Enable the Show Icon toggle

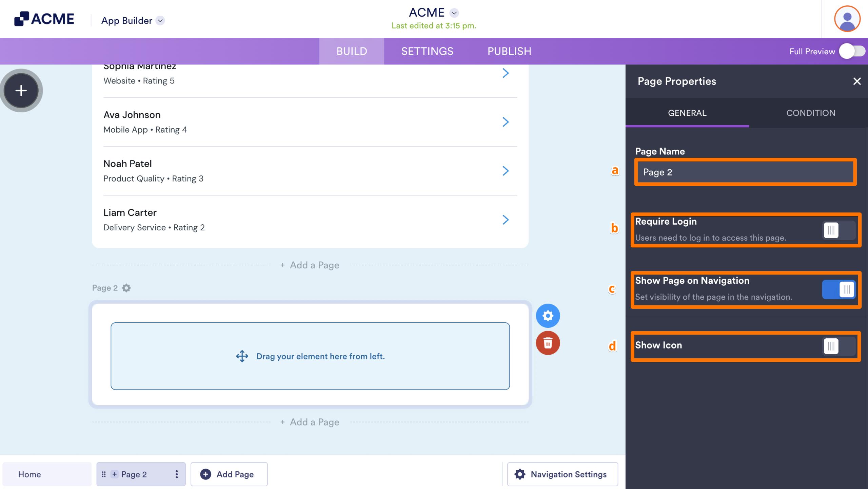click(839, 346)
